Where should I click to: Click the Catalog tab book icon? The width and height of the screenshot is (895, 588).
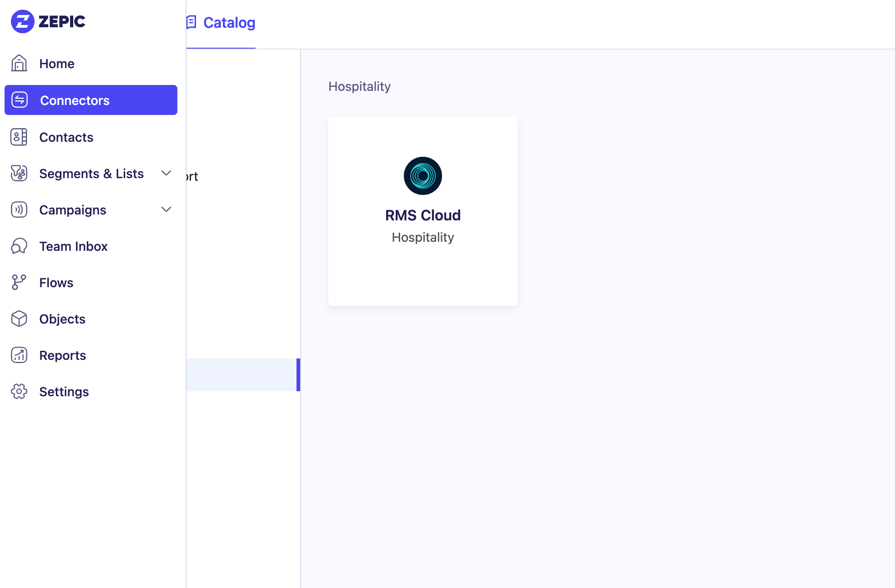point(191,22)
